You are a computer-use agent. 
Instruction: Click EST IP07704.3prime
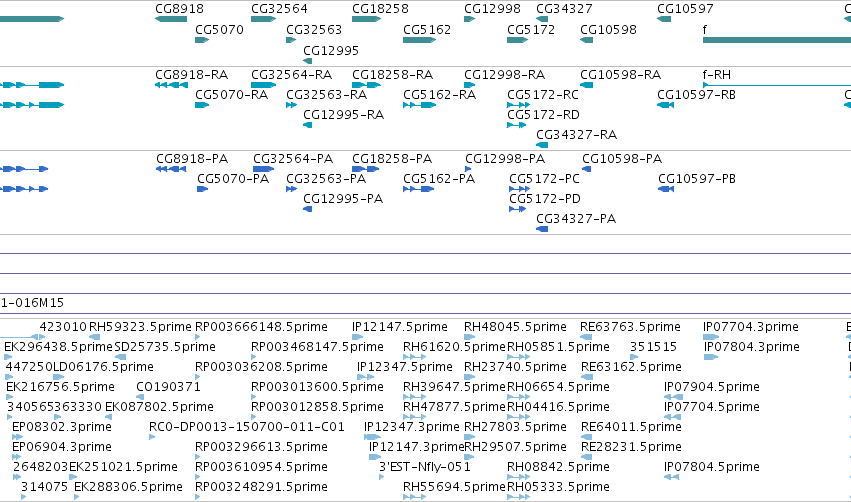coord(751,327)
